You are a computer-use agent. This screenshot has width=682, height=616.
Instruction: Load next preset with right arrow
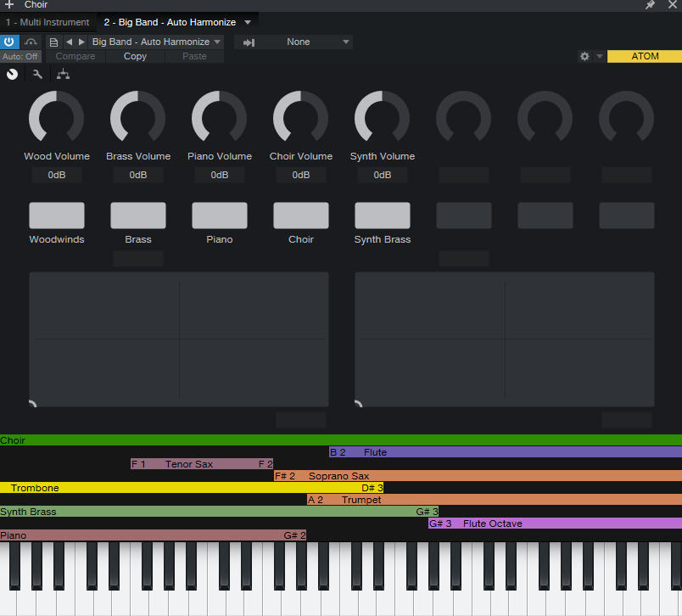point(81,42)
